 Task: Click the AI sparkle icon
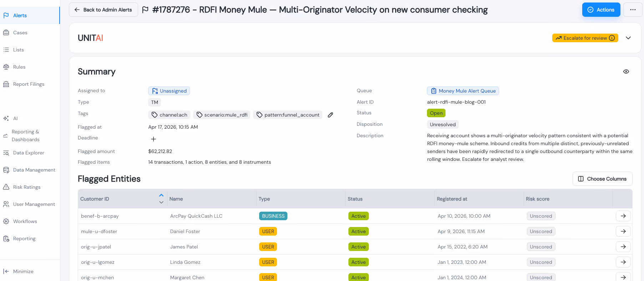pos(6,118)
